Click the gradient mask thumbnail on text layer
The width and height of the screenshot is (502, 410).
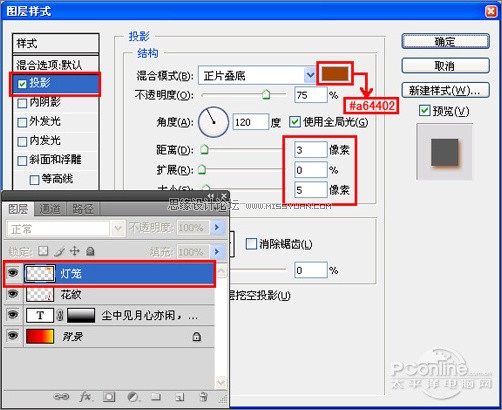tap(81, 315)
